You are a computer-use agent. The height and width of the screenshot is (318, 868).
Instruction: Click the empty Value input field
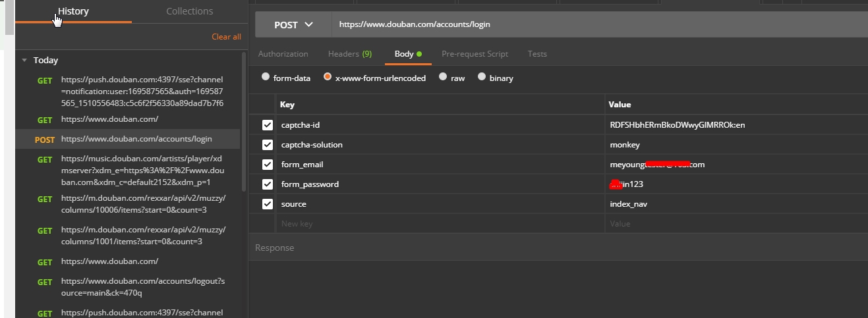(x=736, y=224)
